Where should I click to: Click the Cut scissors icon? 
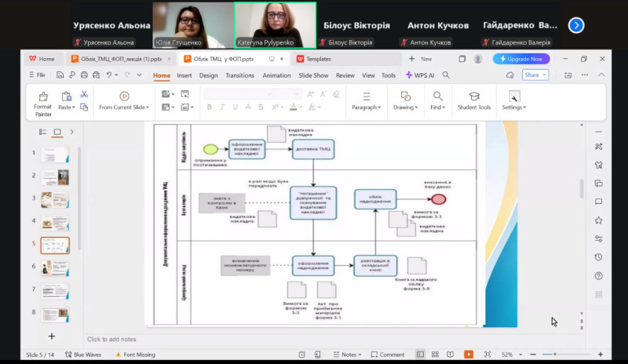tap(84, 94)
